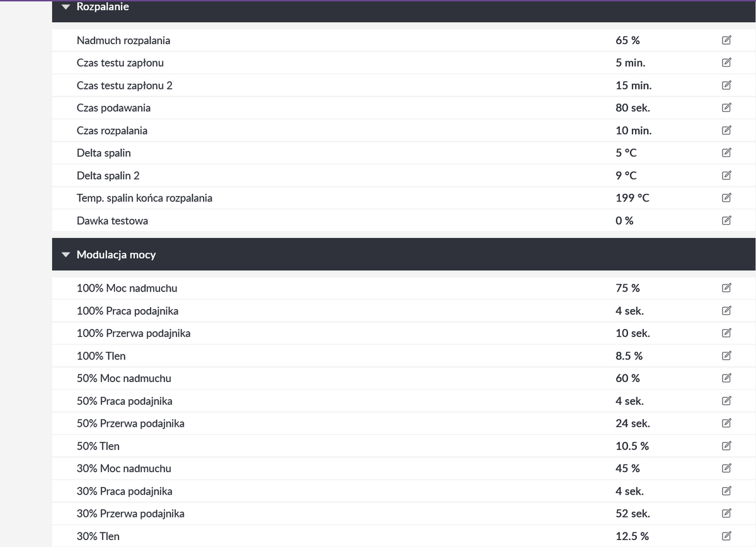The width and height of the screenshot is (756, 547).
Task: Click the Czas rozpalania row label
Action: 112,130
